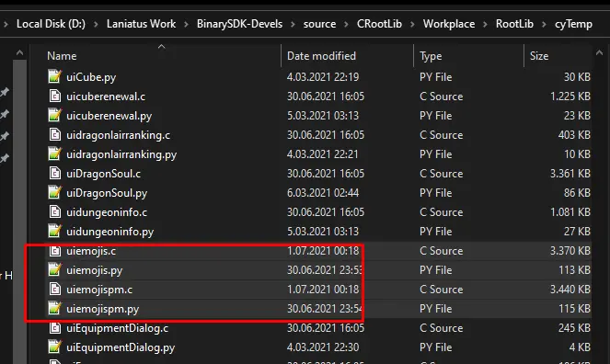Click the uiCube.py file icon

(x=54, y=76)
